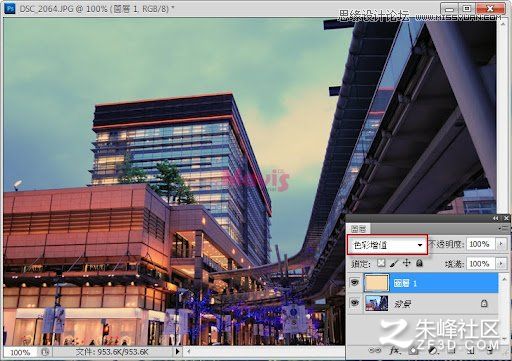512x361 pixels.
Task: Click the status bar info arrow
Action: 177,351
